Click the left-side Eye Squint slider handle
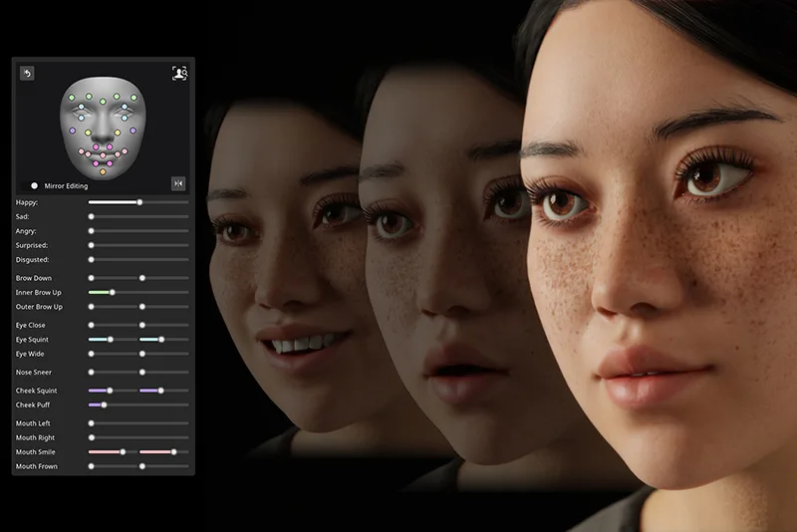797x532 pixels. [110, 340]
